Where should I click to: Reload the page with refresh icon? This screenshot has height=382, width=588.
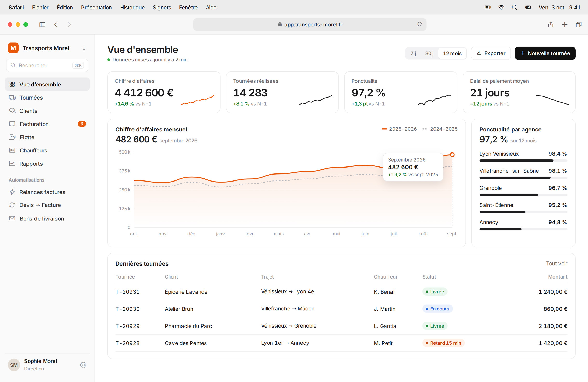click(x=420, y=24)
